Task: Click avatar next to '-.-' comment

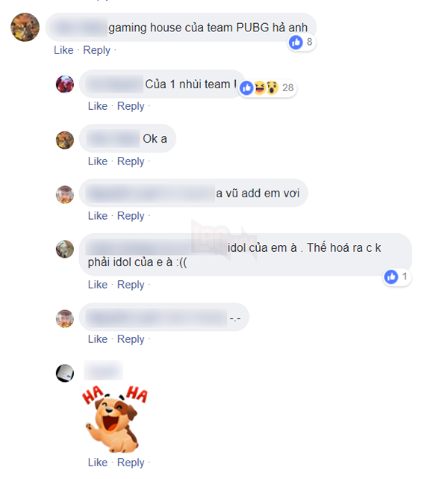Action: pos(65,318)
